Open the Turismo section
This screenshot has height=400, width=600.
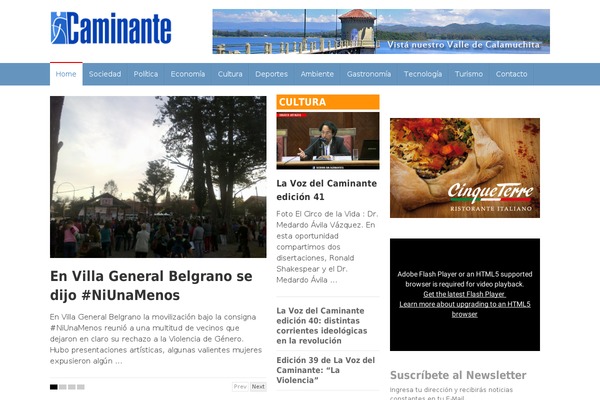click(469, 74)
